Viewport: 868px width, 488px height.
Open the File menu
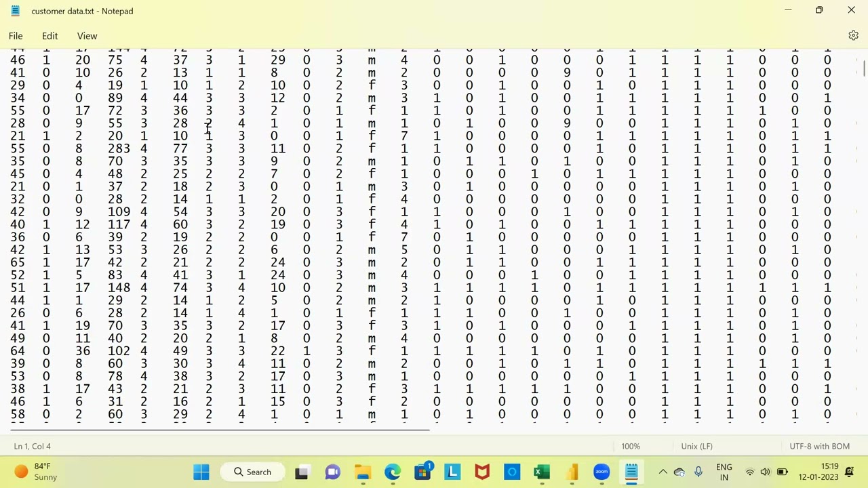pyautogui.click(x=16, y=36)
